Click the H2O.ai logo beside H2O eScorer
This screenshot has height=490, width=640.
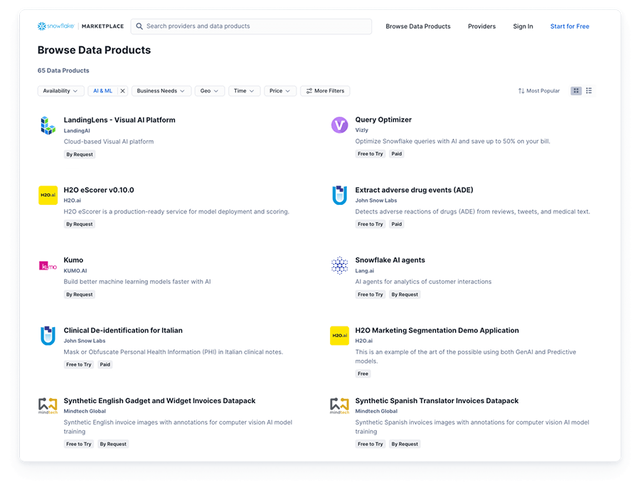pyautogui.click(x=48, y=195)
